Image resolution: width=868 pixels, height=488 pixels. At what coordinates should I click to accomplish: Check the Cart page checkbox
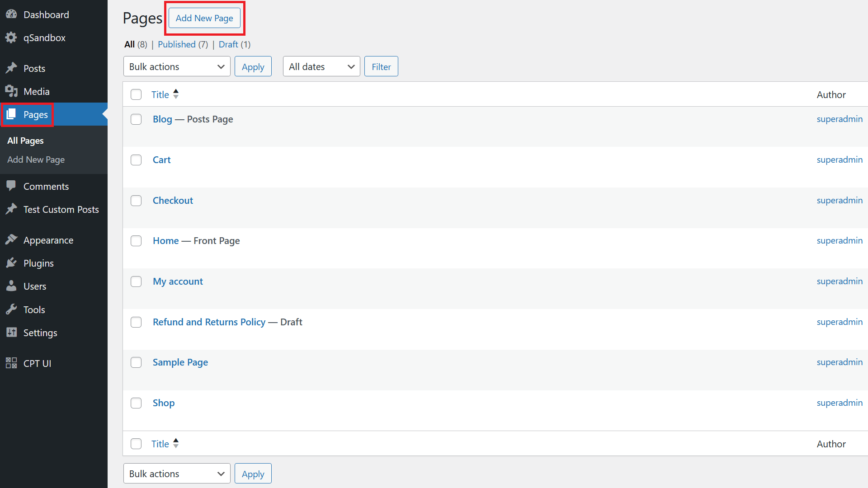pyautogui.click(x=136, y=160)
